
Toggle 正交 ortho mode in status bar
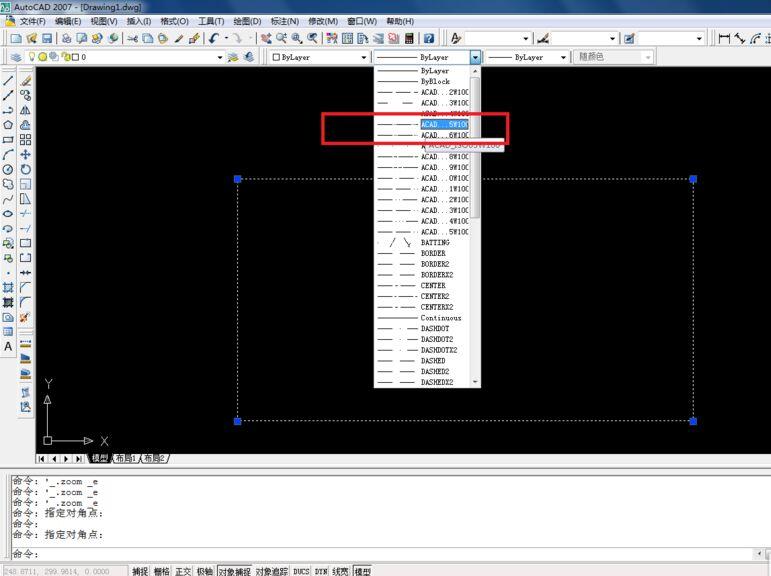point(183,571)
